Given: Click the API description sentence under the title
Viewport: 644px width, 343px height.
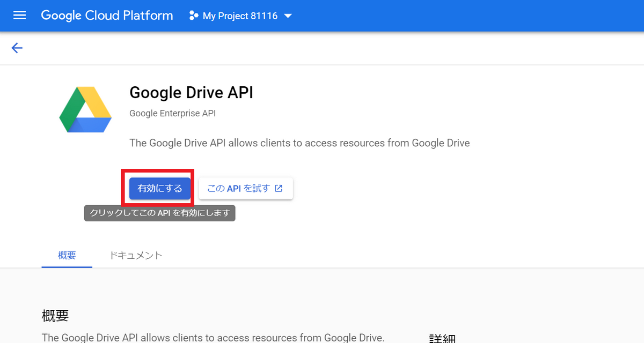Looking at the screenshot, I should coord(299,143).
